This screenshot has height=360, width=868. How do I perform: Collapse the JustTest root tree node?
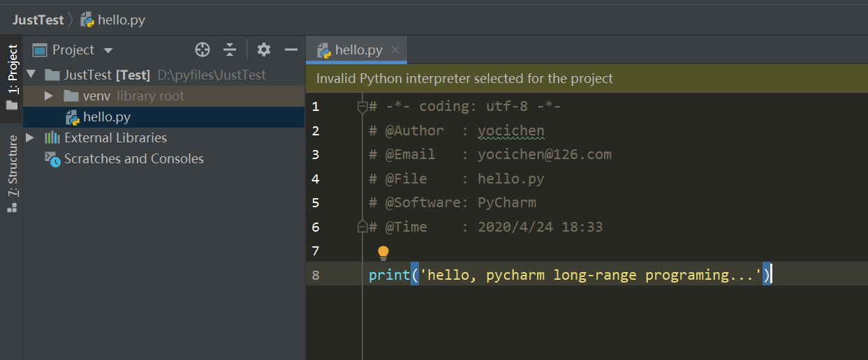[31, 74]
